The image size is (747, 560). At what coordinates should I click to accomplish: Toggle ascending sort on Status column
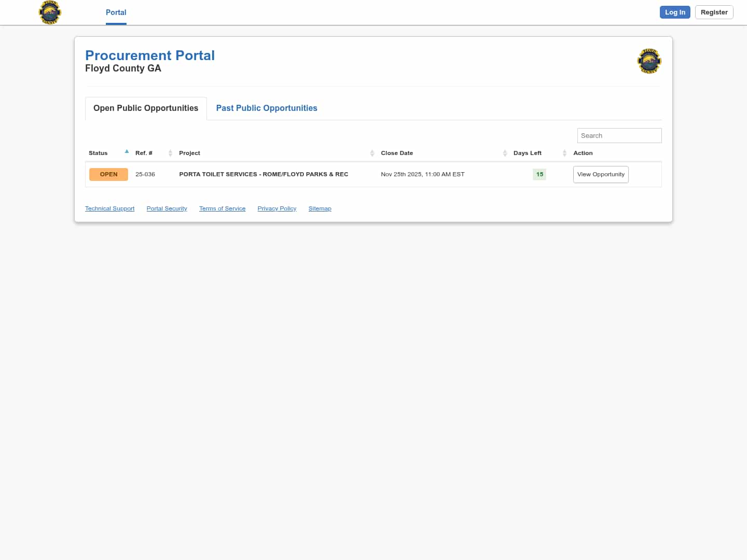127,151
